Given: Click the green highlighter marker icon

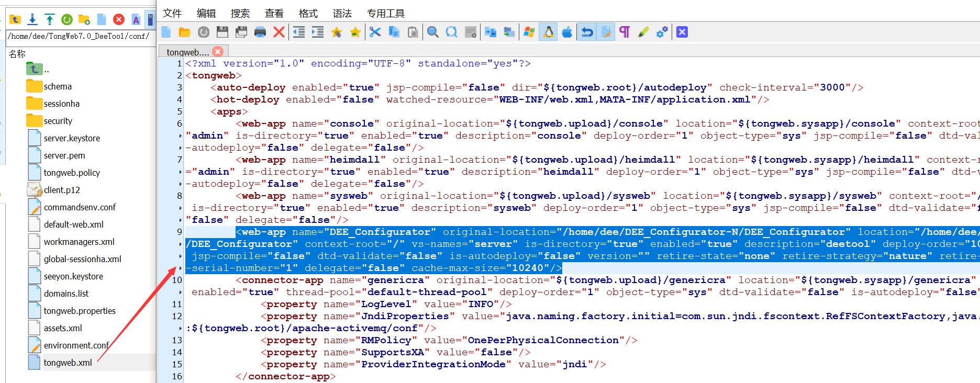Looking at the screenshot, I should [643, 32].
